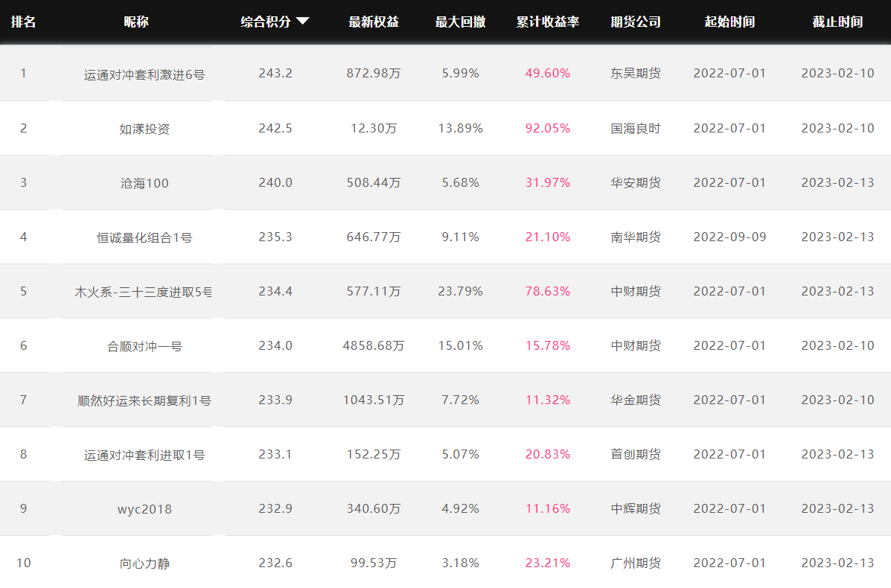Select drawdown value 7.72%

[x=460, y=400]
